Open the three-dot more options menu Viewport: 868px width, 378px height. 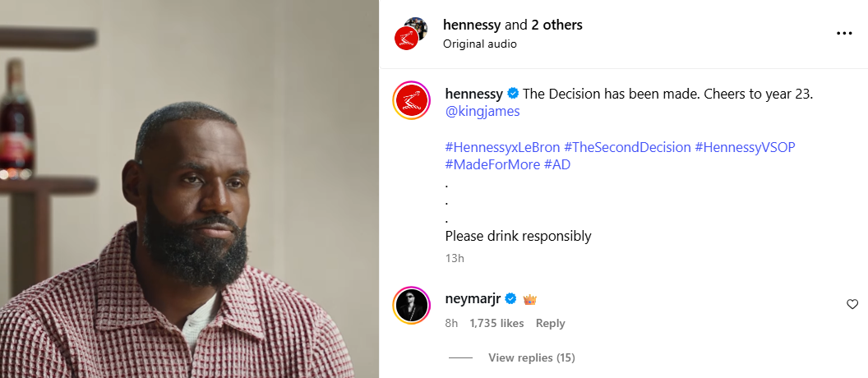(844, 34)
